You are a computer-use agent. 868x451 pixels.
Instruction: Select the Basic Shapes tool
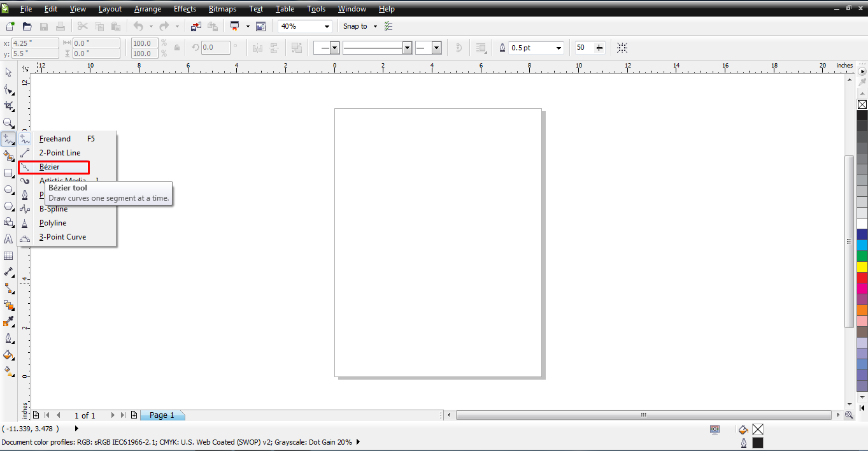tap(8, 222)
